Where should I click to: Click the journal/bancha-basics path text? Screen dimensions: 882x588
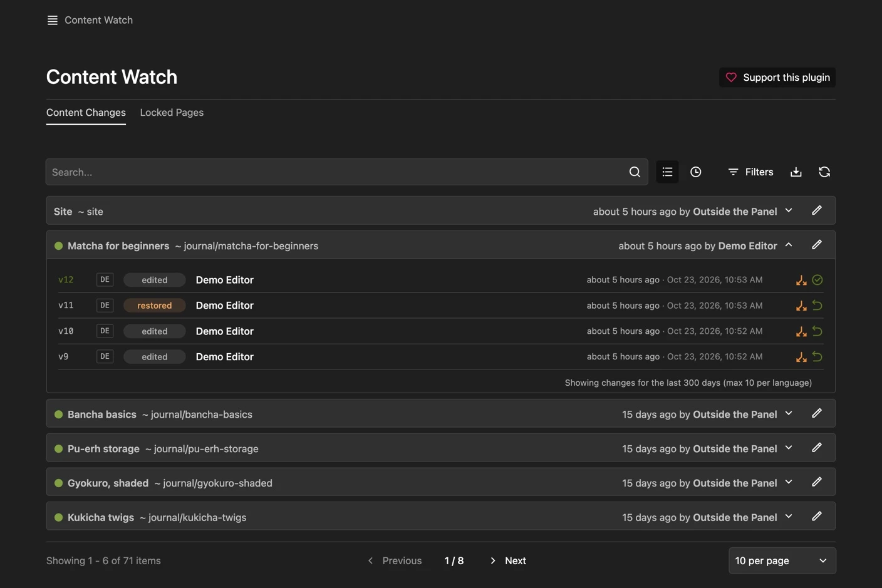(x=202, y=415)
